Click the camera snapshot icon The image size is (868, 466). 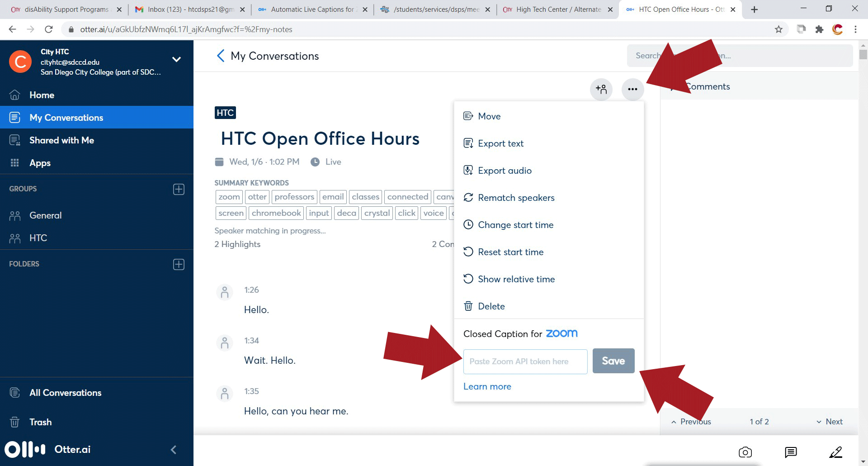tap(745, 452)
